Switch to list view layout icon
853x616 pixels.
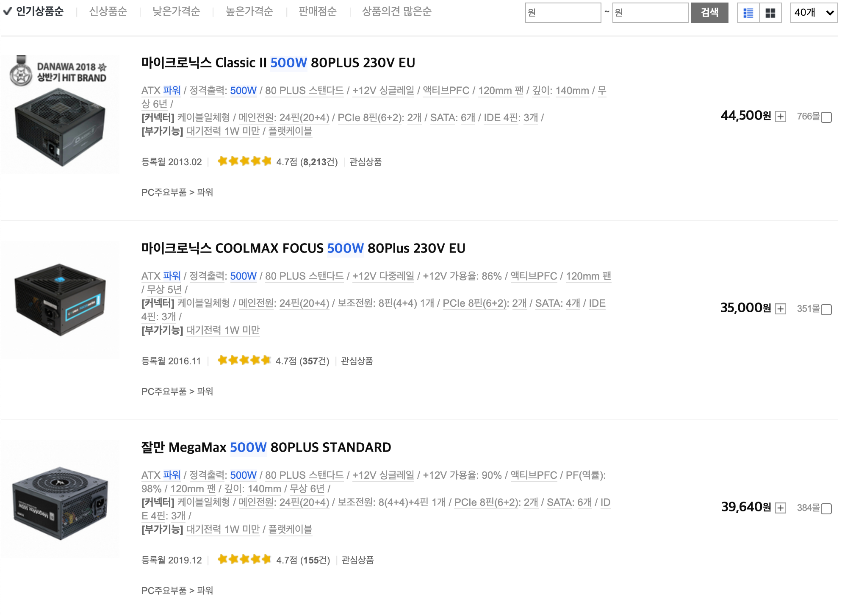coord(748,13)
